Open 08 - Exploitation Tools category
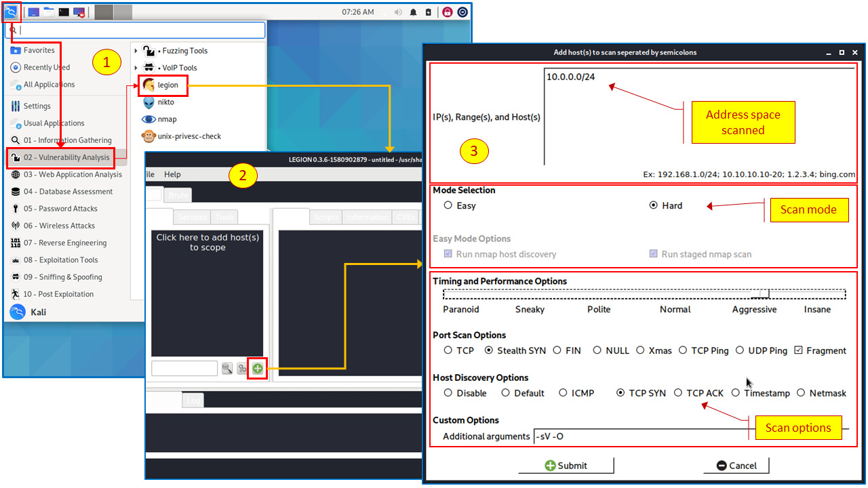The width and height of the screenshot is (868, 488). pyautogui.click(x=54, y=260)
